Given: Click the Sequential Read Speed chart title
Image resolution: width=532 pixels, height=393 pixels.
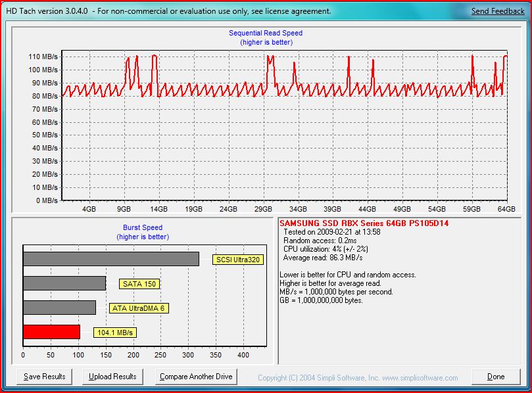Looking at the screenshot, I should click(x=266, y=33).
